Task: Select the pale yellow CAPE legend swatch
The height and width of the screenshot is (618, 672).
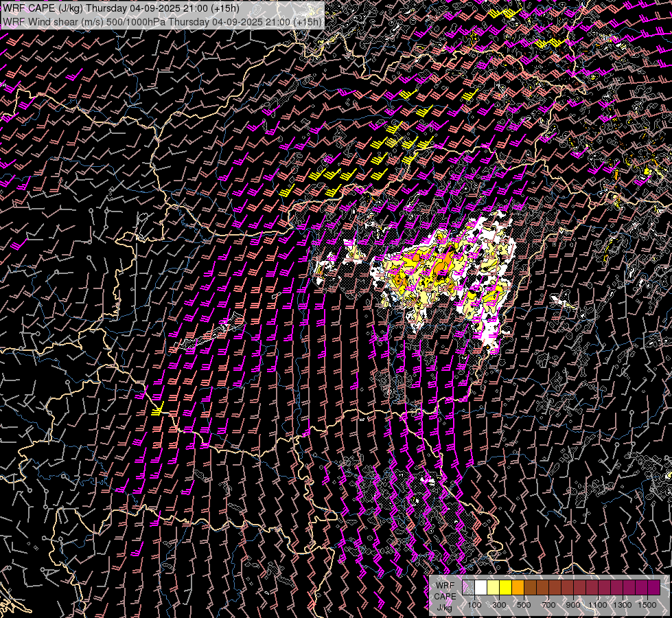Action: pos(494,588)
